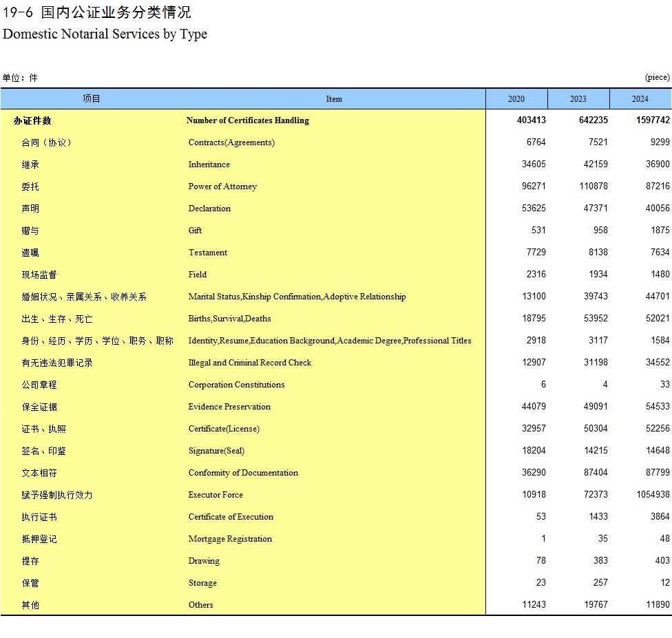The height and width of the screenshot is (638, 672).
Task: Select the (piece) unit label
Action: click(657, 77)
